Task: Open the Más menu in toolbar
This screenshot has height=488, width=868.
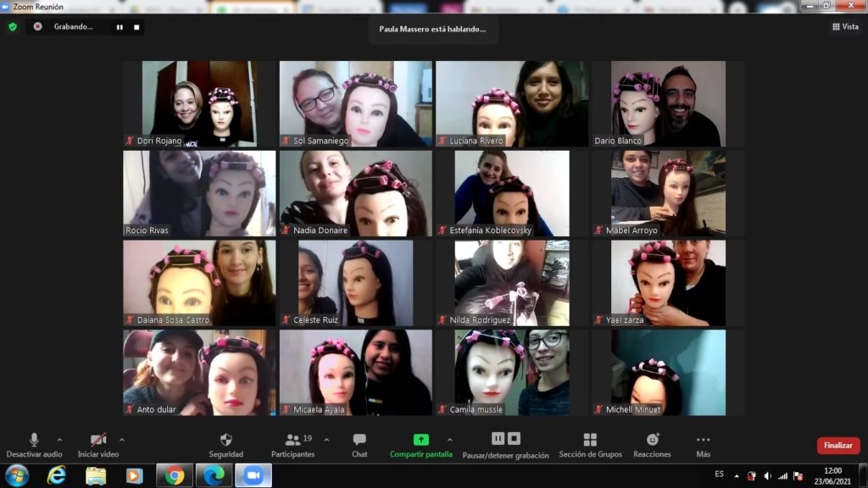Action: click(x=703, y=445)
